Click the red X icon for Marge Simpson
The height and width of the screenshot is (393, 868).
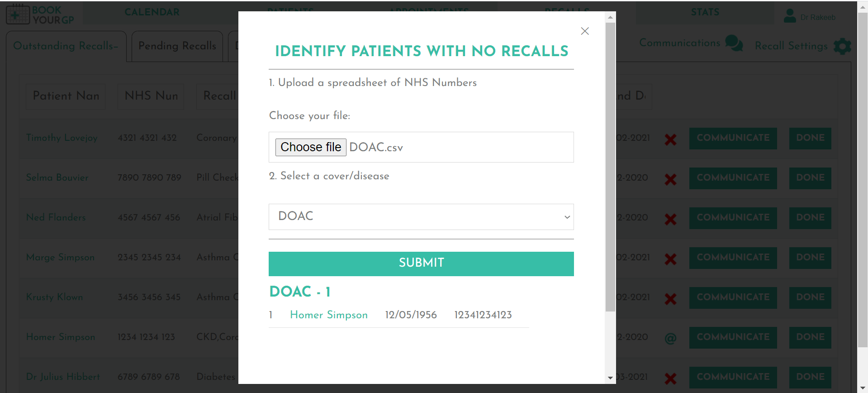pos(670,259)
